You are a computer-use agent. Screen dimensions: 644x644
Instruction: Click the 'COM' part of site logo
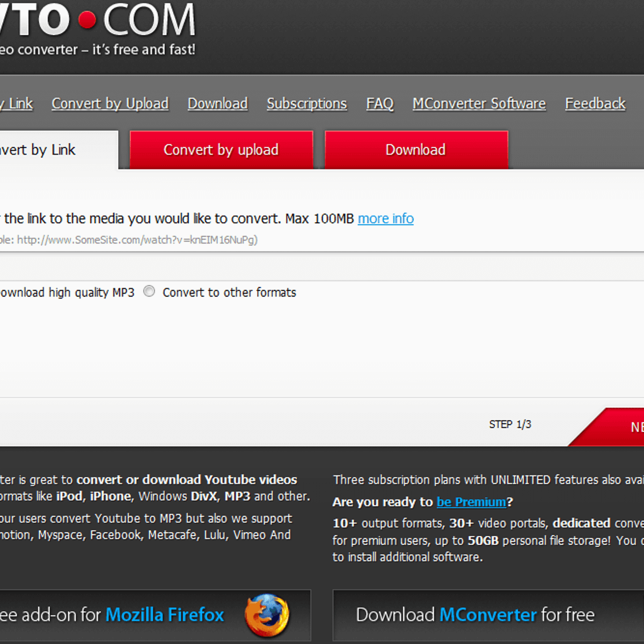(149, 20)
